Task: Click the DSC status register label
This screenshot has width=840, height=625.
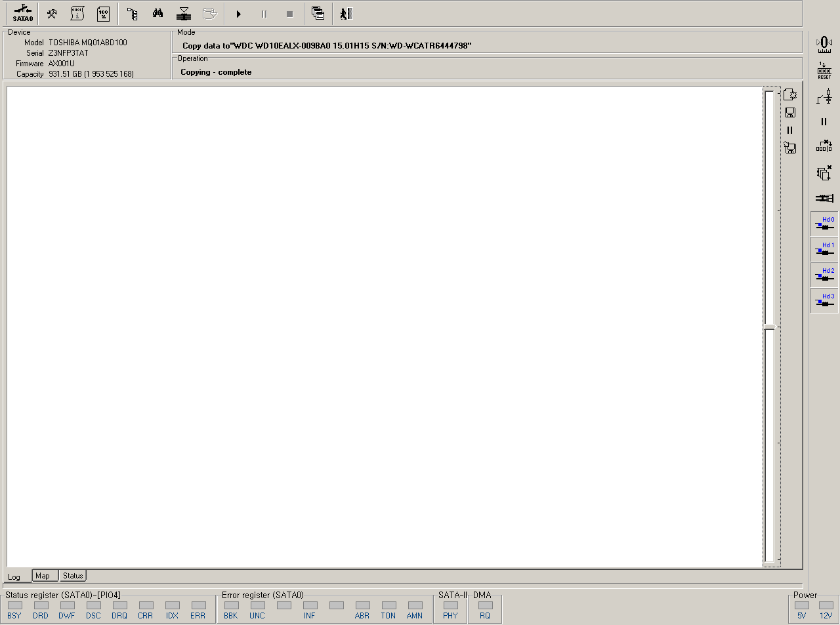Action: 93,616
